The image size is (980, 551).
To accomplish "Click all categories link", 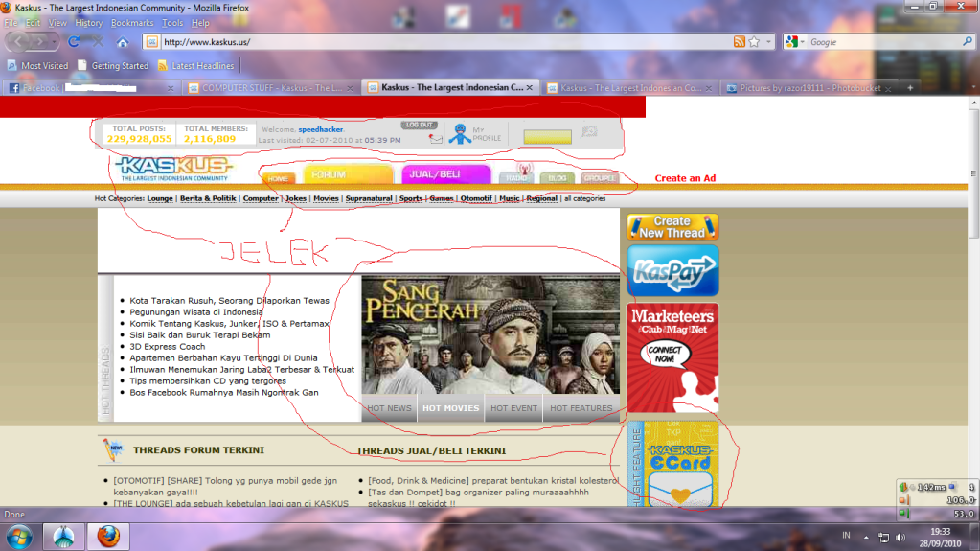I will point(585,198).
